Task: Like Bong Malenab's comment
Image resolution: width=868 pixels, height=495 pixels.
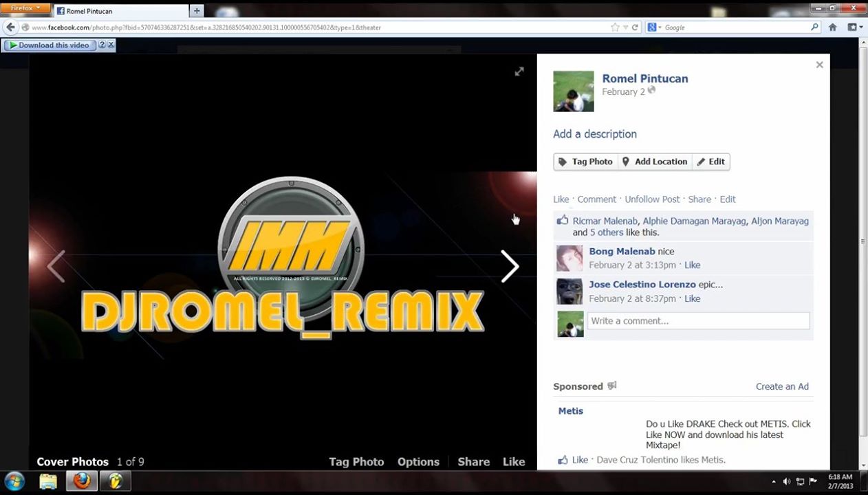Action: [x=693, y=265]
